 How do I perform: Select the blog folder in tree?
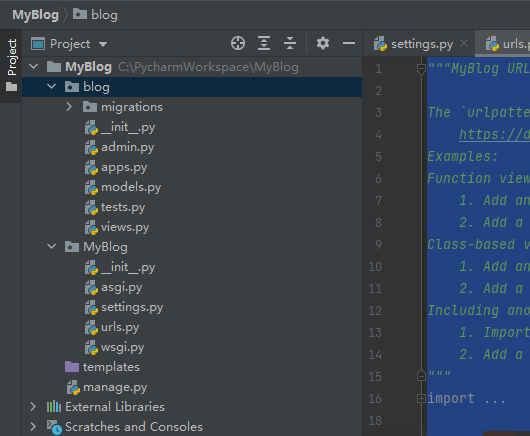(x=192, y=87)
